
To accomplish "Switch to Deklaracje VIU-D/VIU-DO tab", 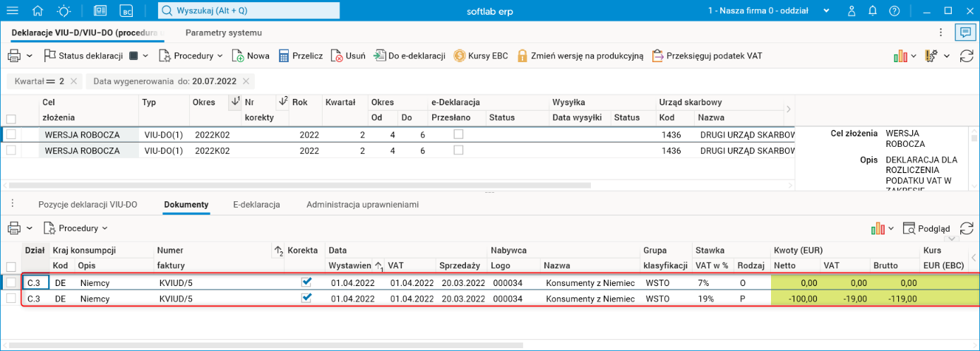I will tap(88, 32).
